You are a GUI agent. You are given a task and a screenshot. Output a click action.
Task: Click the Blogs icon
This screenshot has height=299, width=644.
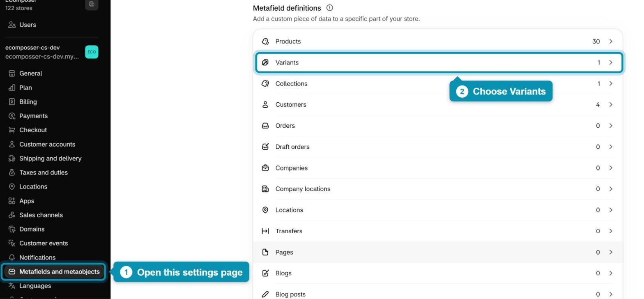(265, 273)
